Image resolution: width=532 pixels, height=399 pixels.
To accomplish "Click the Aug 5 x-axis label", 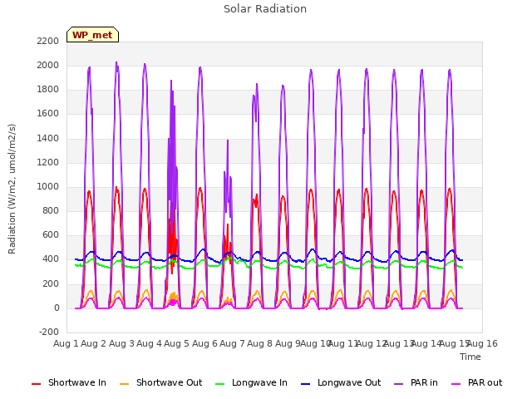I will [x=176, y=343].
